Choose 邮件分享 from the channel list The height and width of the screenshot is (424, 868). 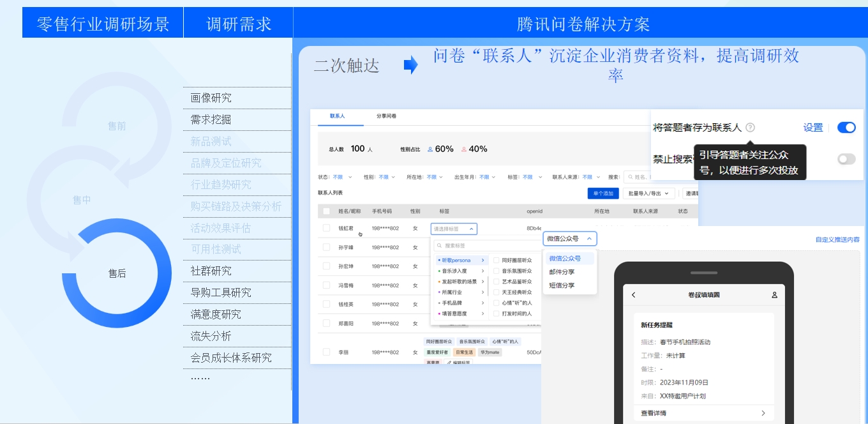tap(562, 272)
